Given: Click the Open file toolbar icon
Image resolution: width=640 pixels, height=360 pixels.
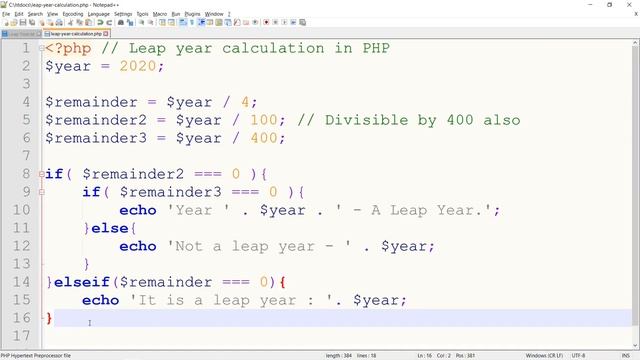Looking at the screenshot, I should 14,22.
